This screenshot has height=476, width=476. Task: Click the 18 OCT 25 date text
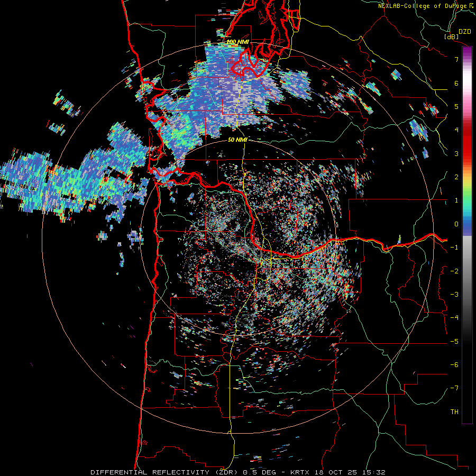tap(337, 472)
